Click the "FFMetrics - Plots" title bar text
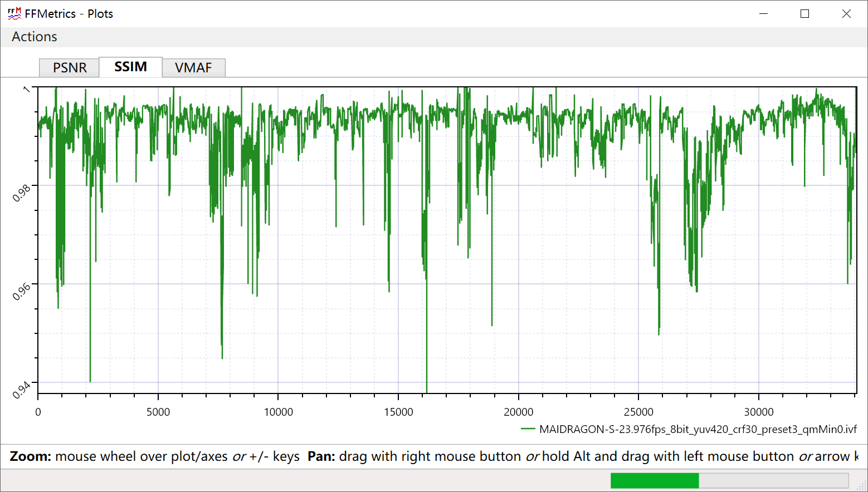Image resolution: width=868 pixels, height=492 pixels. [69, 14]
